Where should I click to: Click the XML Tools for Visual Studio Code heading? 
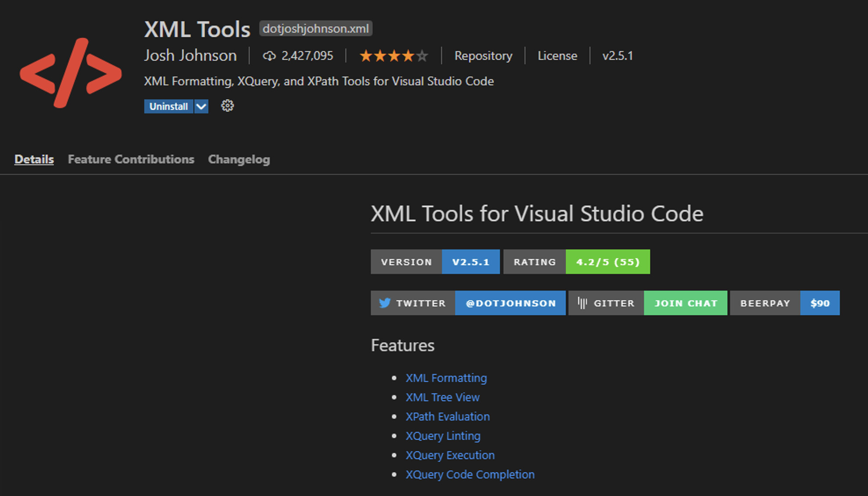(537, 214)
